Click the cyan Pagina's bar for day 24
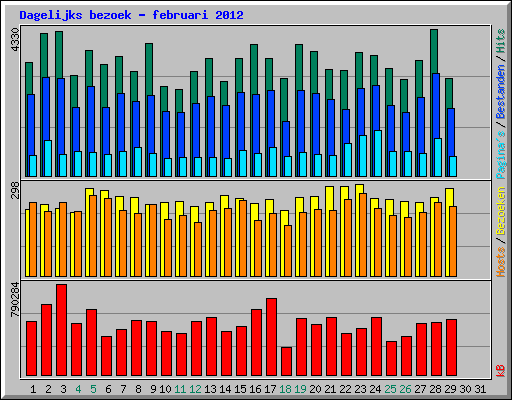Image resolution: width=512 pixels, height=400 pixels. coord(378,153)
